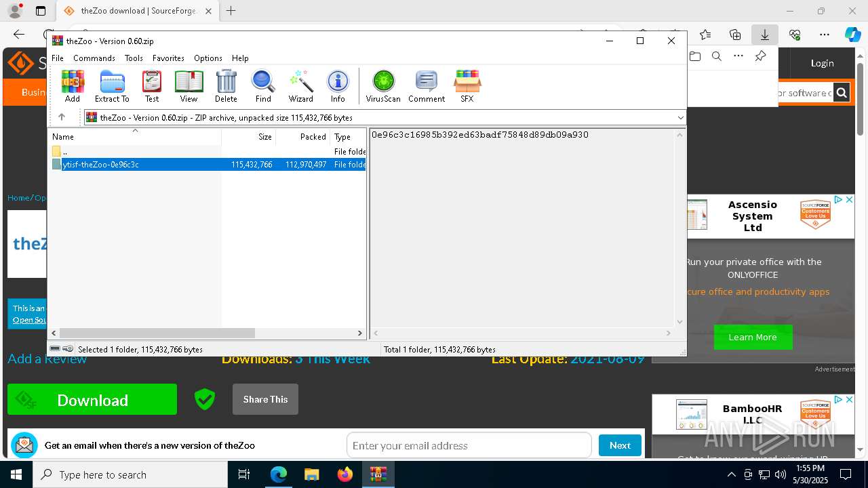Click the Windows search box

(x=130, y=474)
